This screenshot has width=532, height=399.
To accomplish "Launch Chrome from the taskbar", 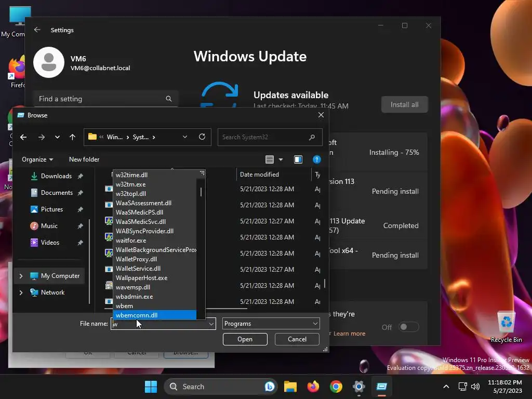I will 336,387.
